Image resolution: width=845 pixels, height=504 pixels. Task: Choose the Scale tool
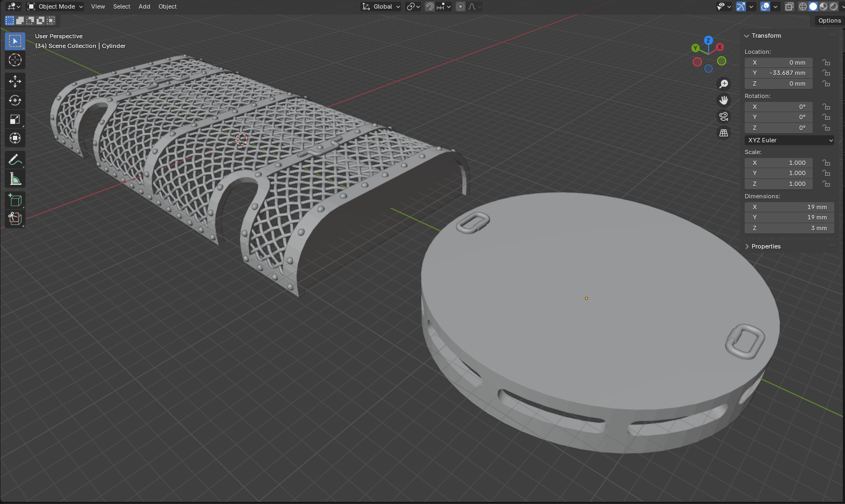pyautogui.click(x=15, y=119)
